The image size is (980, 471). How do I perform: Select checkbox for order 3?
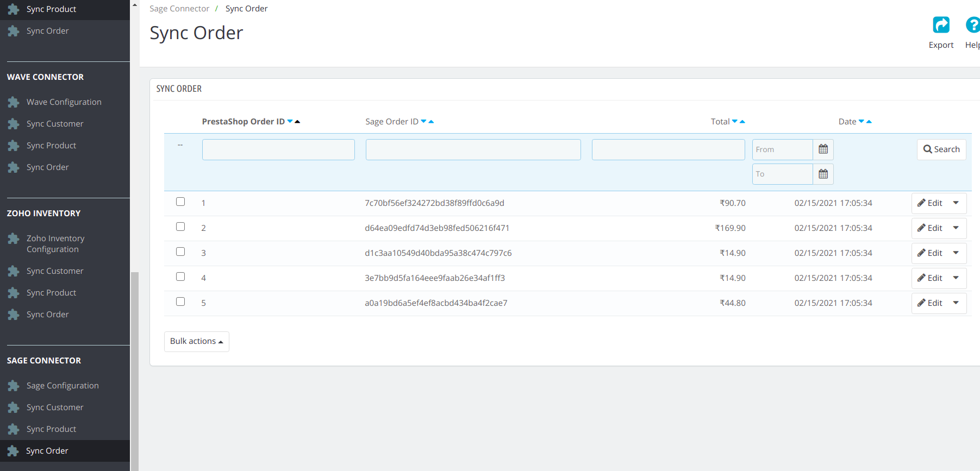[x=180, y=252]
